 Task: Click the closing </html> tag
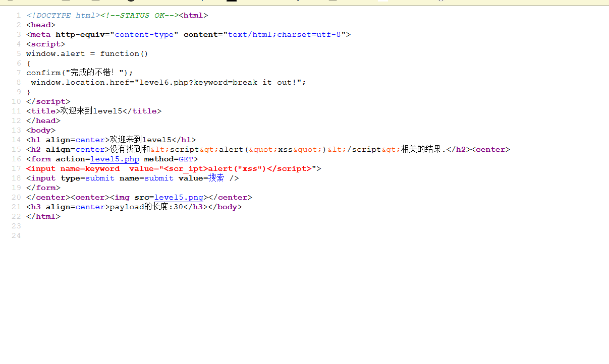click(x=43, y=216)
